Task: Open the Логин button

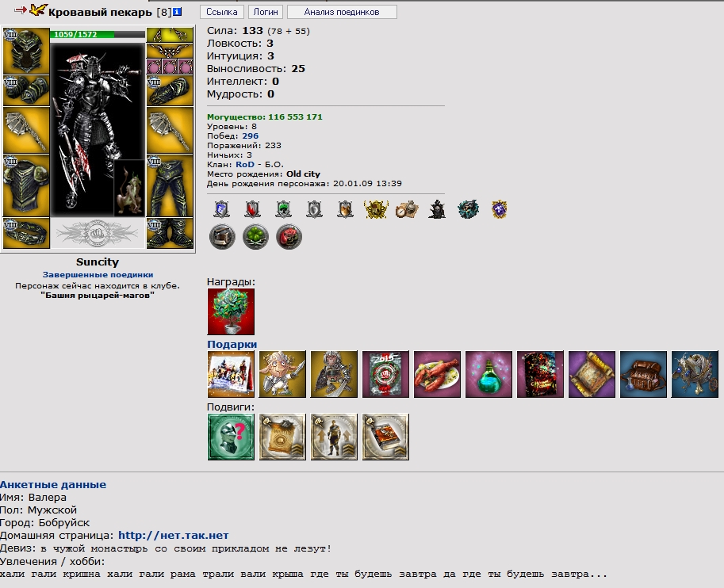Action: click(266, 12)
